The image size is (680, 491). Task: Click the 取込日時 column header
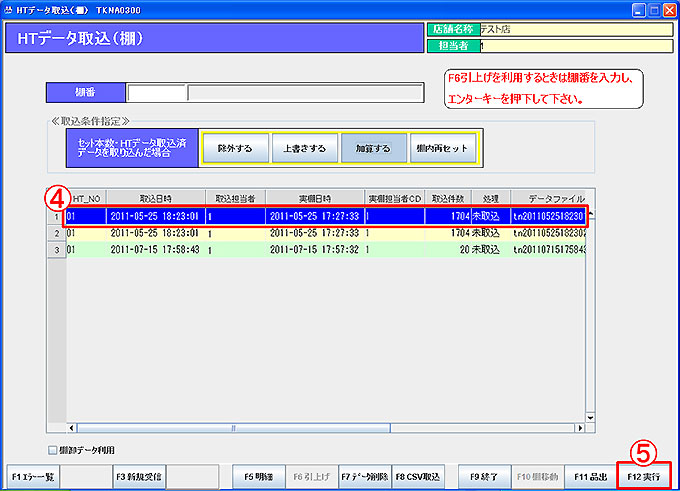(x=155, y=198)
